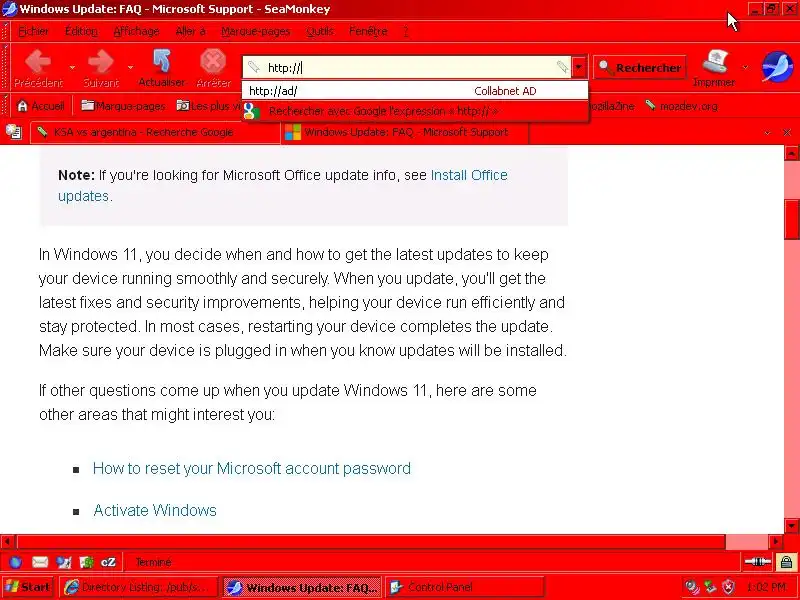Click the Terminé status text

[153, 562]
